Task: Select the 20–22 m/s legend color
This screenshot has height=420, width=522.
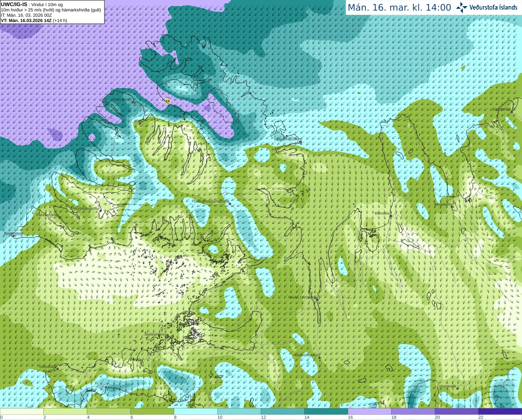Action: [456, 411]
